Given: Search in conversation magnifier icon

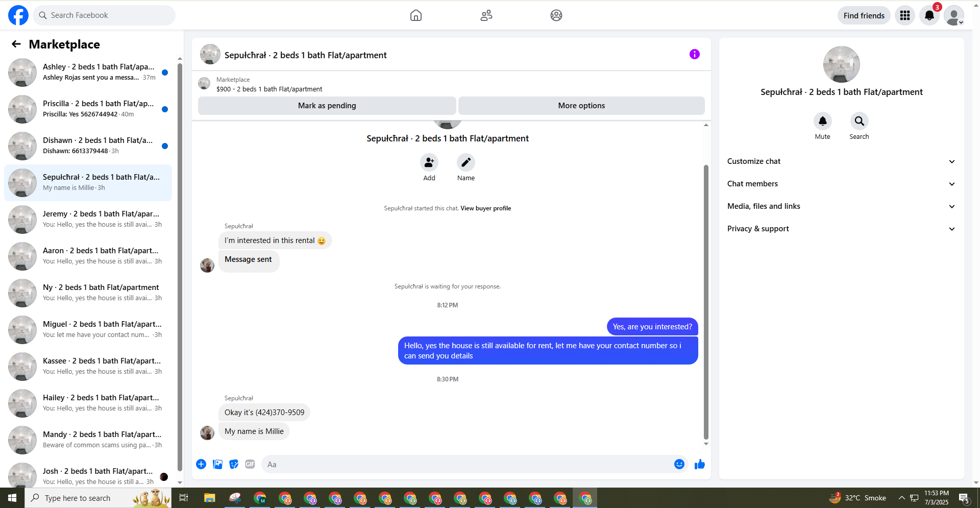Looking at the screenshot, I should (860, 121).
